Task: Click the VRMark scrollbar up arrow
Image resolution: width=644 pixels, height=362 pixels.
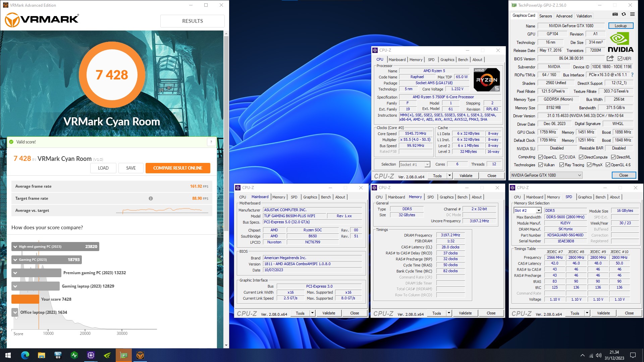Action: pyautogui.click(x=226, y=34)
